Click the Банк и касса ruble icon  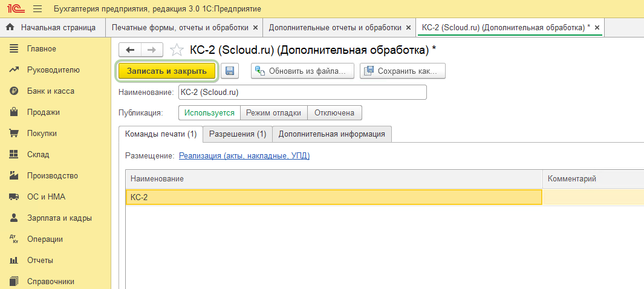point(14,91)
